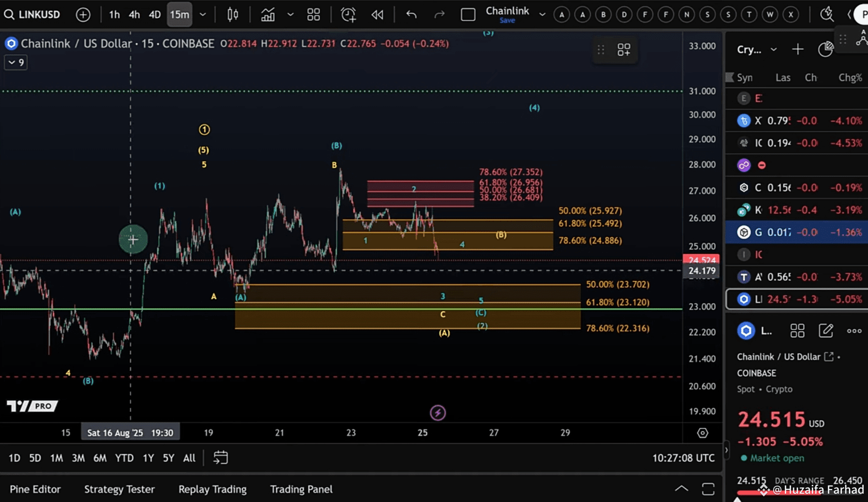Open the Trading Panel tab

coord(301,489)
